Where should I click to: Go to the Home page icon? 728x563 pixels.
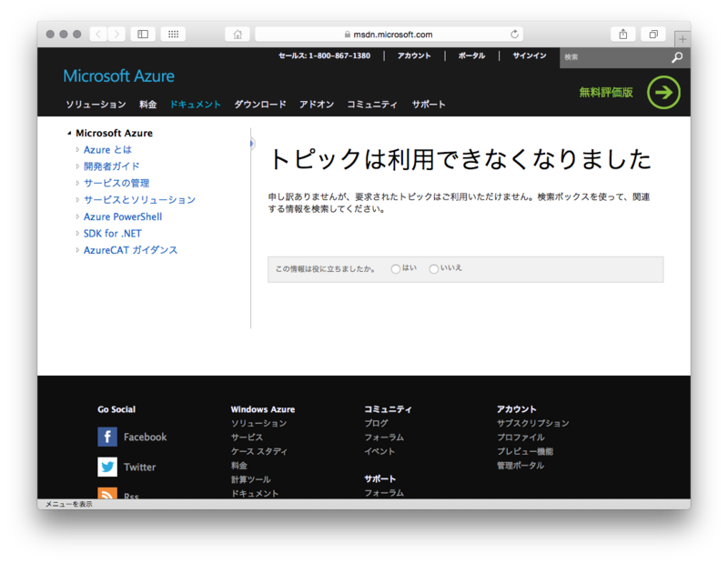(x=238, y=34)
